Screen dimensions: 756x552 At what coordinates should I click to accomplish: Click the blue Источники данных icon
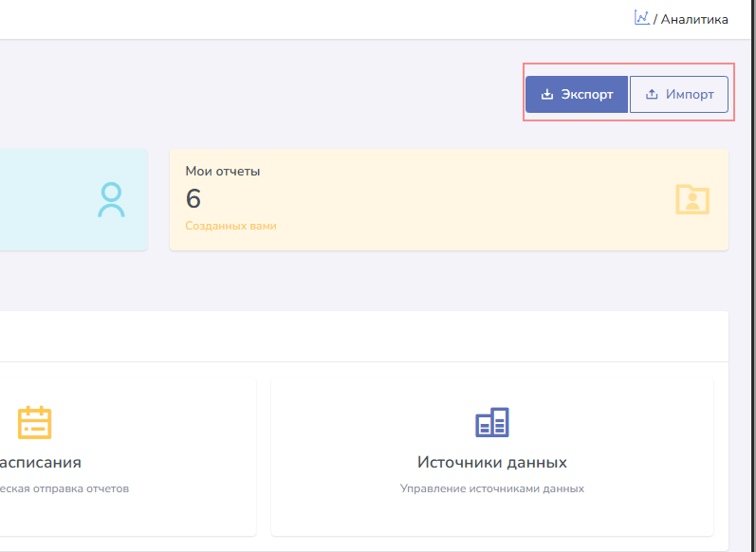[492, 422]
